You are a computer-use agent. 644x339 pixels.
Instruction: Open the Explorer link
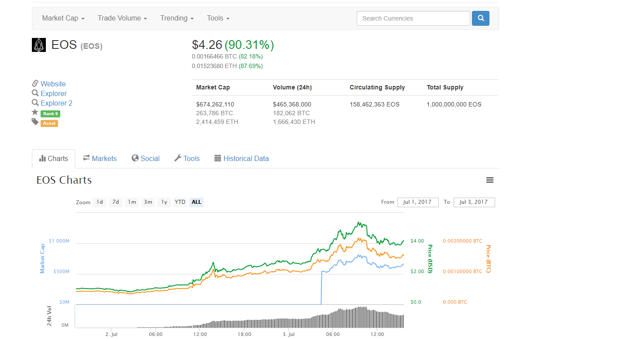click(x=54, y=93)
